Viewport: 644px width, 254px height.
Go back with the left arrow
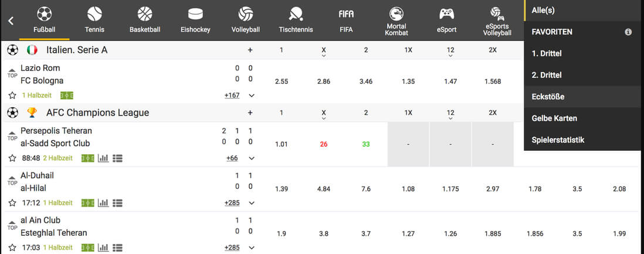point(11,21)
